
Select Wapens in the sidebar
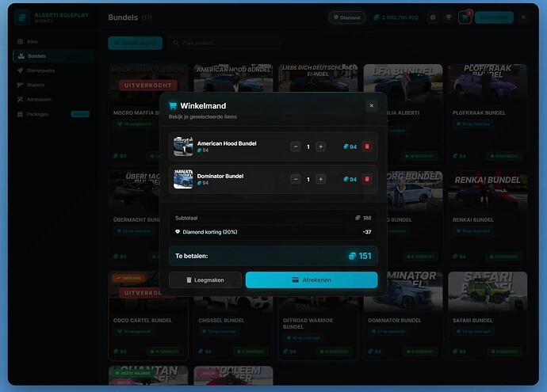click(54, 85)
